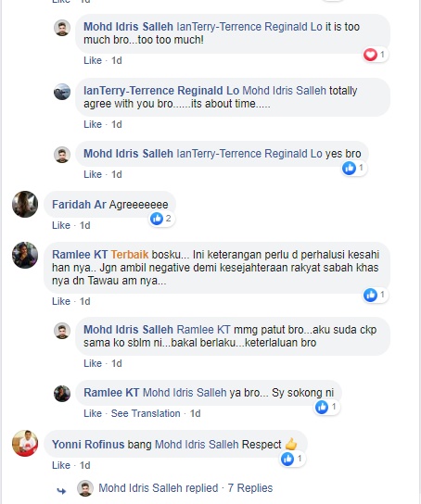Click See Translation on Ramlee KT's reply
421x504 pixels.
146,413
